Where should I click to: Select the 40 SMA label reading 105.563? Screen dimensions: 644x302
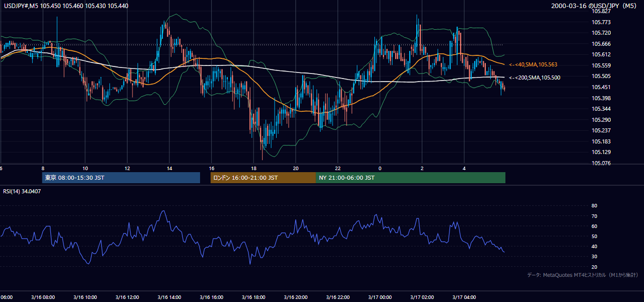(x=533, y=65)
